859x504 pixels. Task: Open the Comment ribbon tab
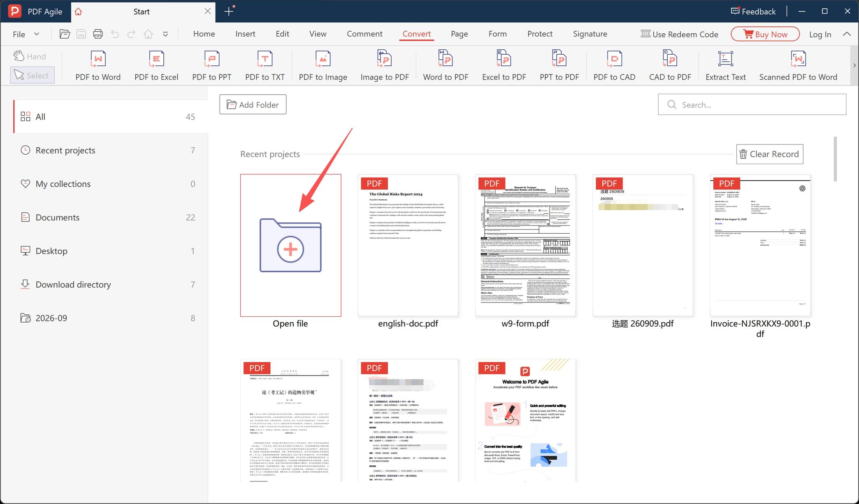[364, 34]
